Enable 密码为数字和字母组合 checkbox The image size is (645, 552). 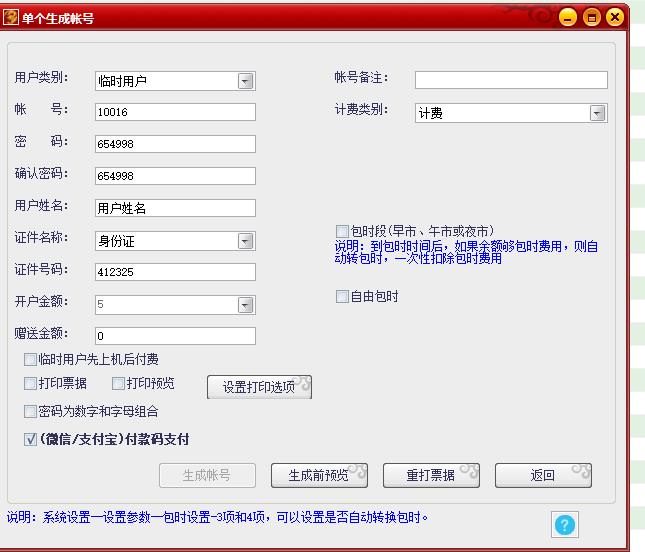(31, 411)
